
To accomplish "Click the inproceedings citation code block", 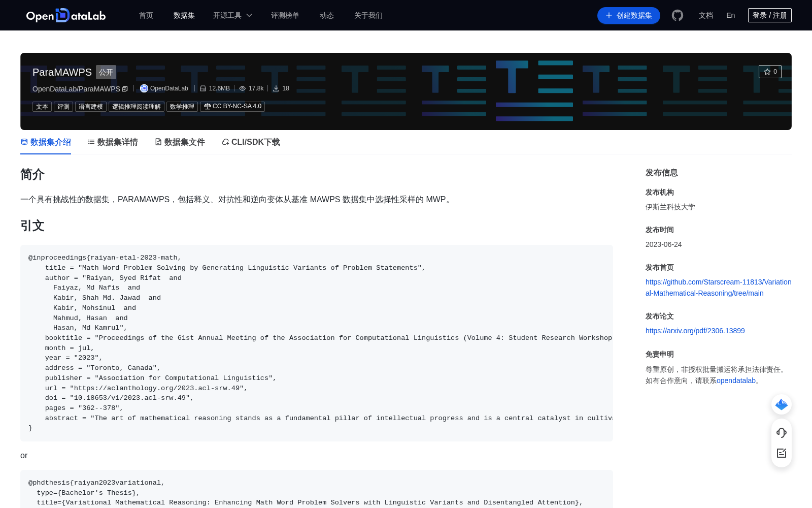I will [317, 343].
